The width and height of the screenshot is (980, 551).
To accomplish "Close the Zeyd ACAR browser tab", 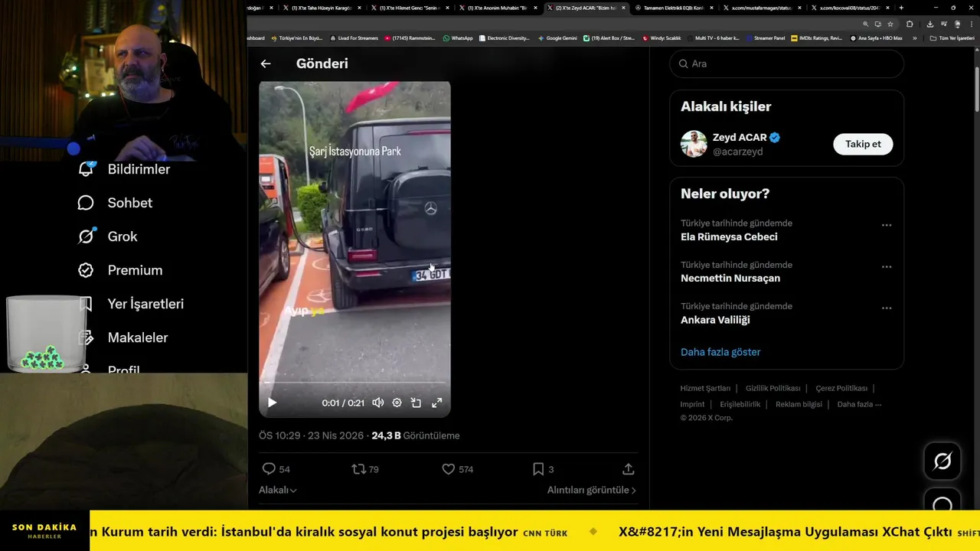I will (x=624, y=8).
